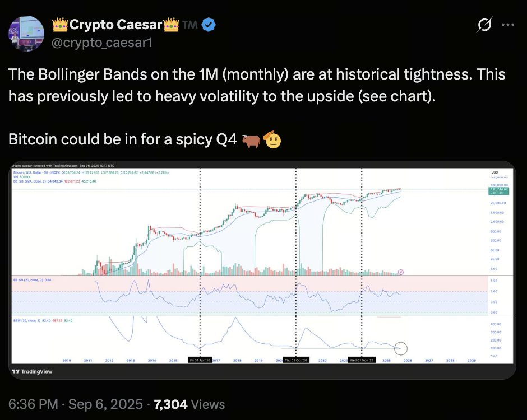The width and height of the screenshot is (527, 420).
Task: Click Crypto Caesar's profile avatar
Action: pyautogui.click(x=26, y=34)
